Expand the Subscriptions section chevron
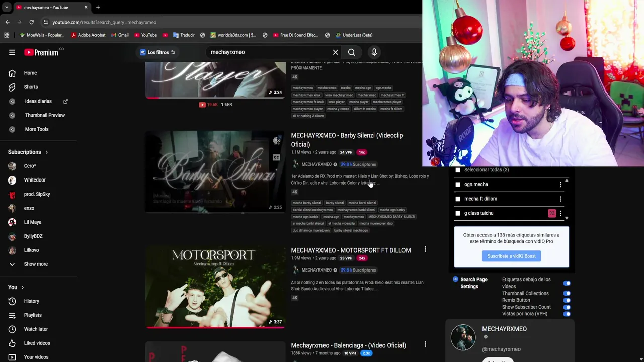The height and width of the screenshot is (362, 644). tap(47, 152)
